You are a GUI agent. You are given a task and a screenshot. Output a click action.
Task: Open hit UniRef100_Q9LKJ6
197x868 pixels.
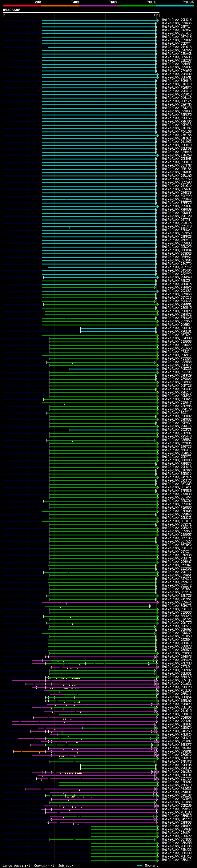177,20
